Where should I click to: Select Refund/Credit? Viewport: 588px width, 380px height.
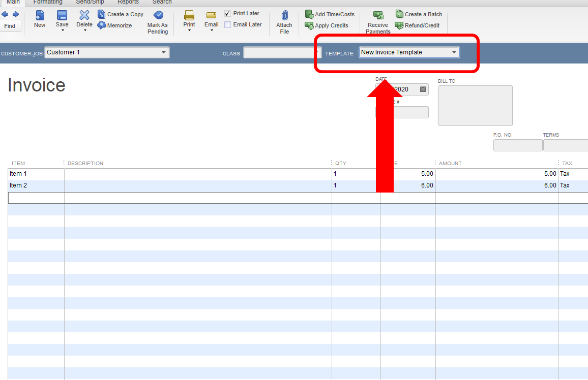coord(418,25)
